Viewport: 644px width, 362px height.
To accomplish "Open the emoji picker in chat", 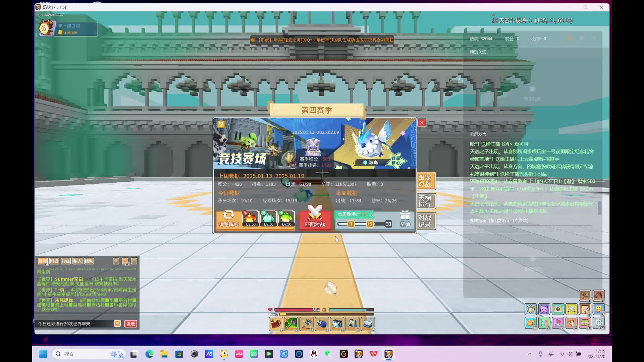I will (117, 323).
